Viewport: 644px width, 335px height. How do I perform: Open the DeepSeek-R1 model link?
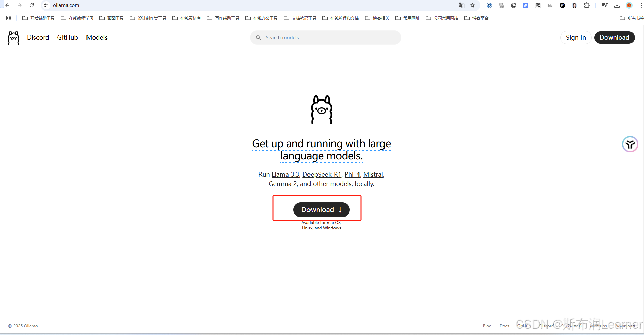click(x=322, y=175)
